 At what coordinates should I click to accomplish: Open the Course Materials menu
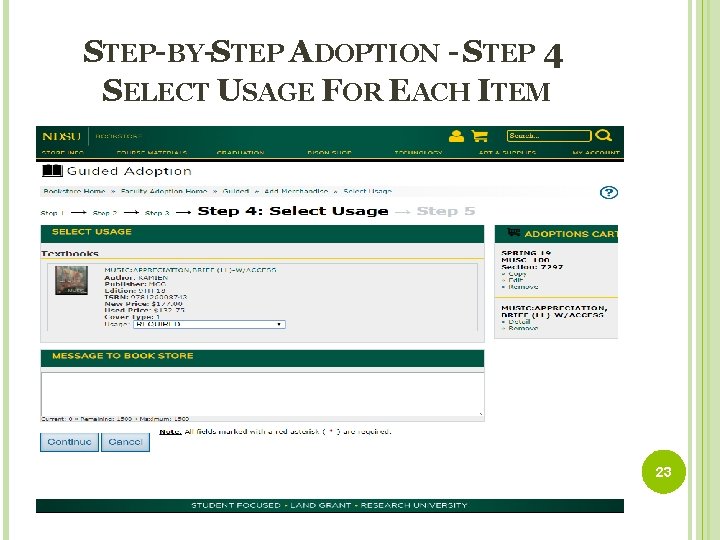(x=152, y=152)
